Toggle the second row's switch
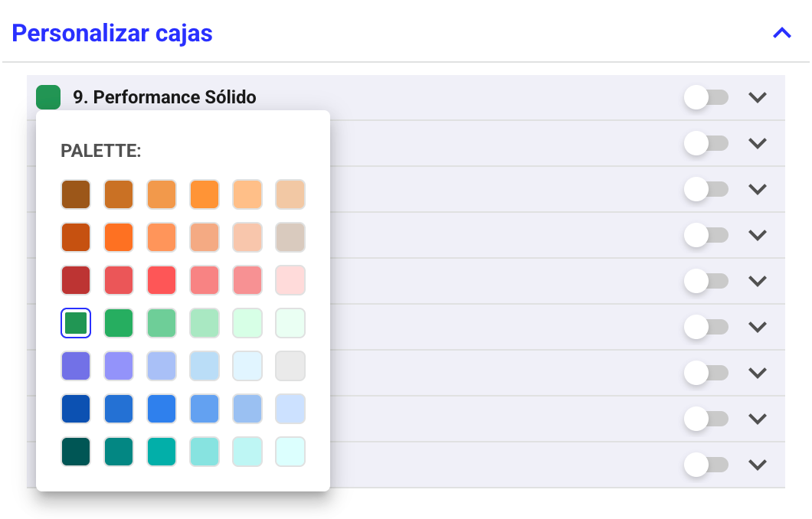 pyautogui.click(x=706, y=143)
